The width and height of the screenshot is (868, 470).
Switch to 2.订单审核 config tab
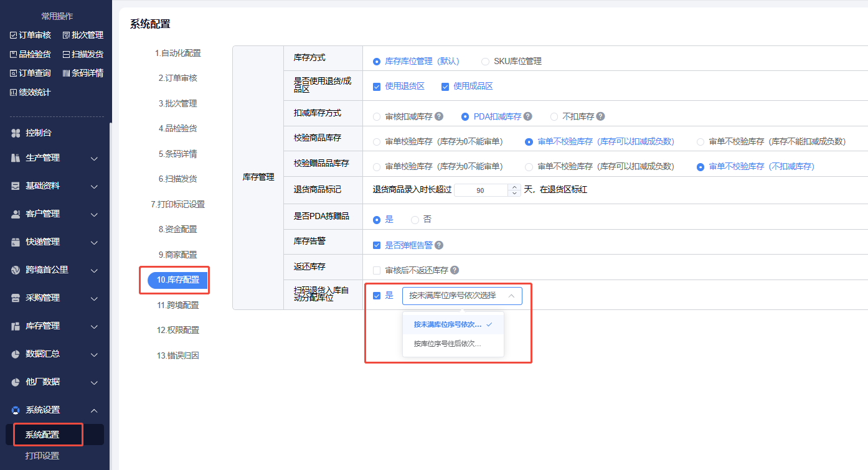click(x=177, y=78)
